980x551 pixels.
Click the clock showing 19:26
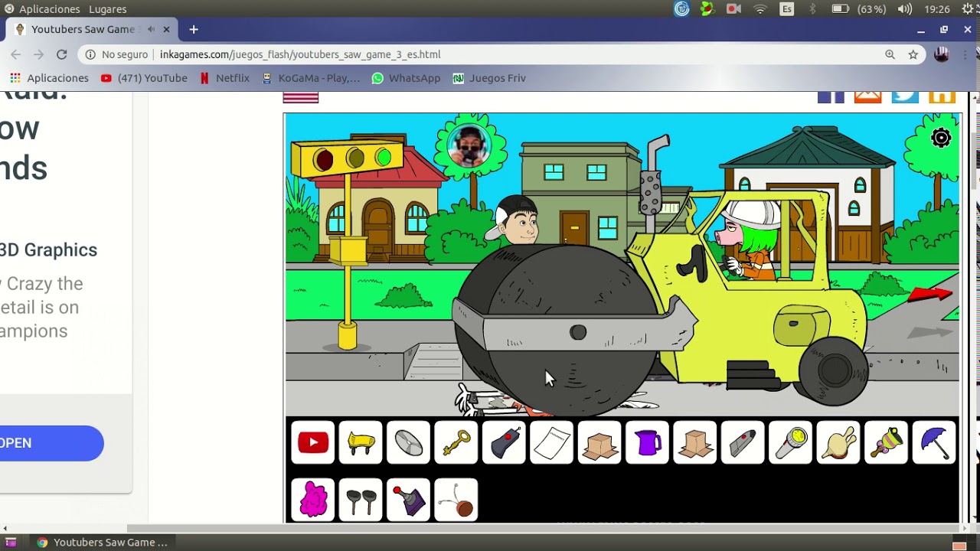[937, 9]
